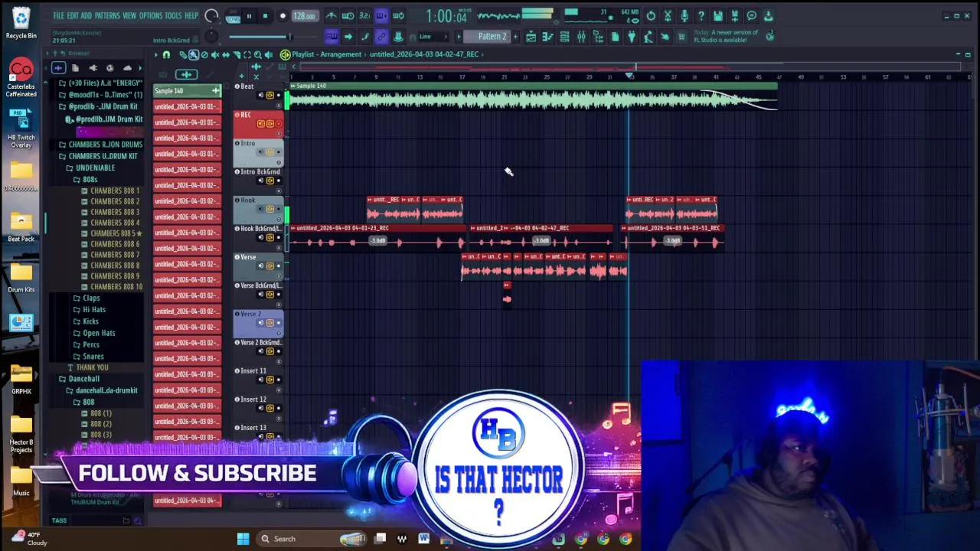Select CHAMBERS 808 3 sample
980x551 pixels.
click(115, 212)
